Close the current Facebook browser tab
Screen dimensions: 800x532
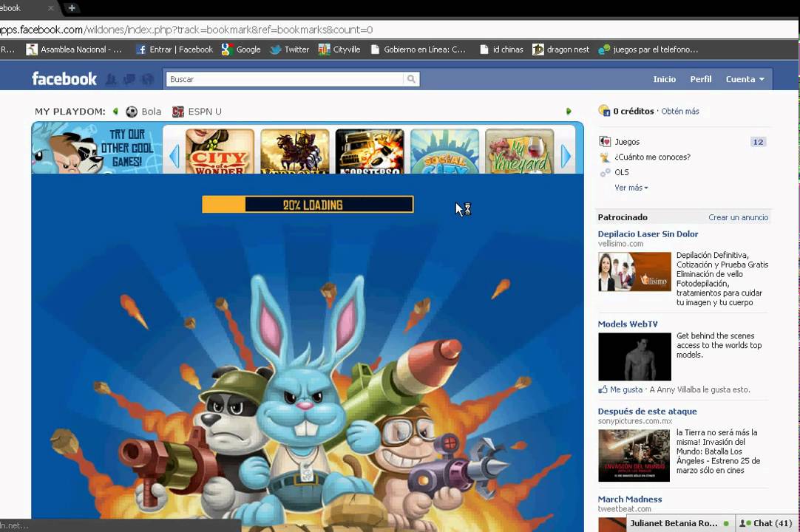click(50, 8)
